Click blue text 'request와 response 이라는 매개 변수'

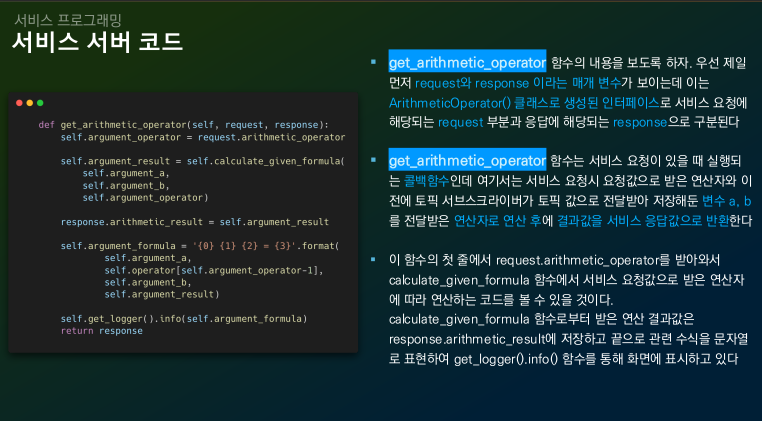[518, 83]
